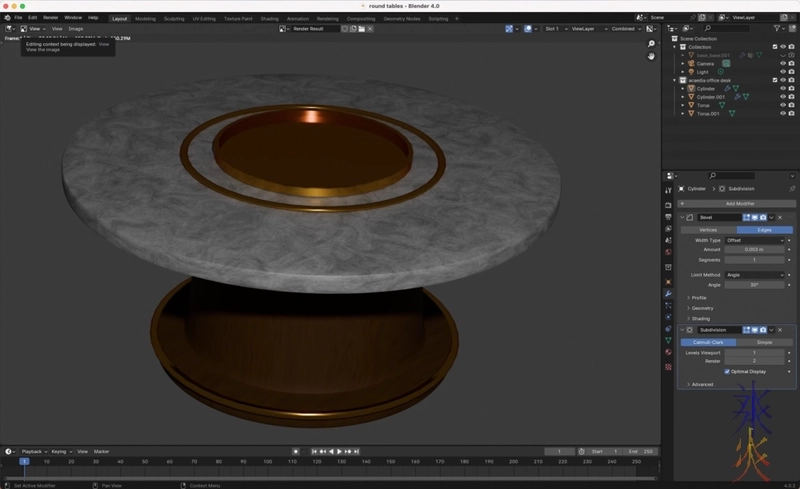Click the zoom magnifier icon in viewport
The image size is (800, 489).
pos(651,44)
